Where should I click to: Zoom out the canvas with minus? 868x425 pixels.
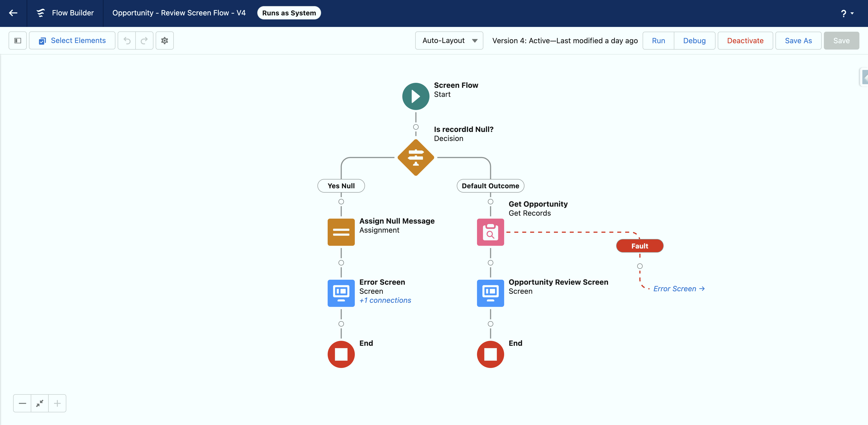pos(22,403)
